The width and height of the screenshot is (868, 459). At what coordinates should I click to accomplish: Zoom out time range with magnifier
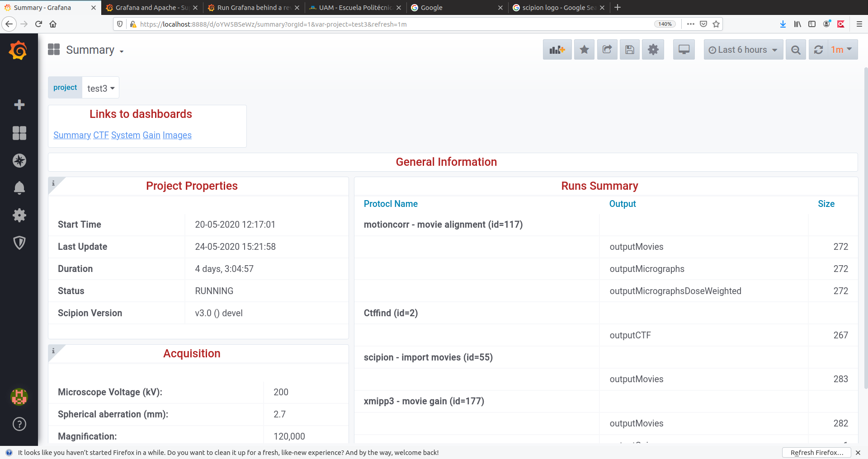coord(796,50)
